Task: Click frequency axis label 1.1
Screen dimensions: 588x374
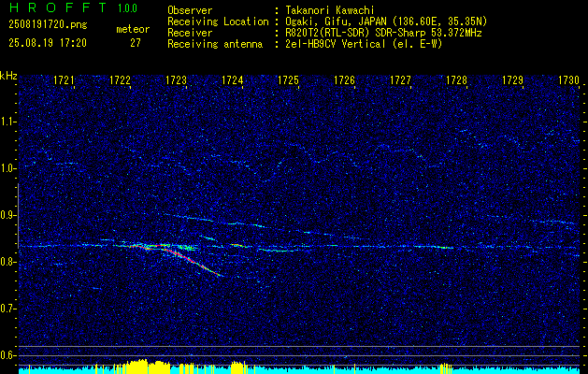Action: click(7, 122)
